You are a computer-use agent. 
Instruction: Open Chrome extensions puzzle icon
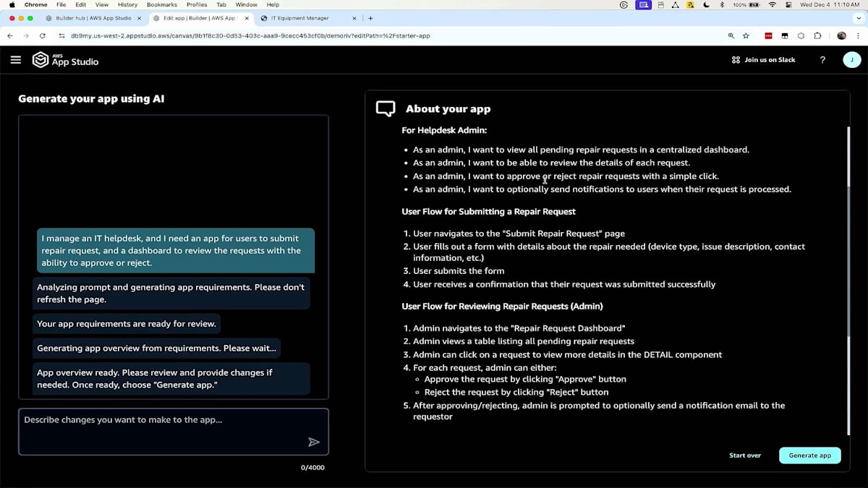817,35
